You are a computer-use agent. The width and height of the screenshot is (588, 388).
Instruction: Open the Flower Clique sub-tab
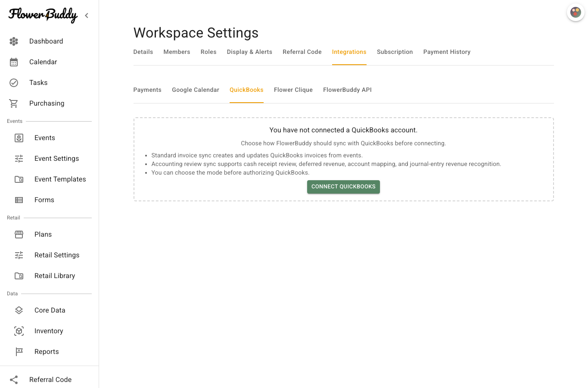coord(293,90)
